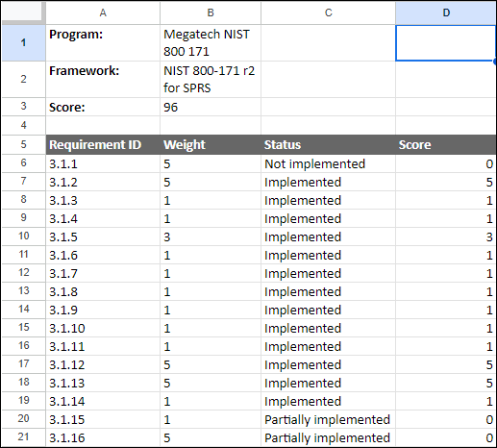Viewport: 497px width, 448px height.
Task: Select row 4 header
Action: (x=23, y=125)
